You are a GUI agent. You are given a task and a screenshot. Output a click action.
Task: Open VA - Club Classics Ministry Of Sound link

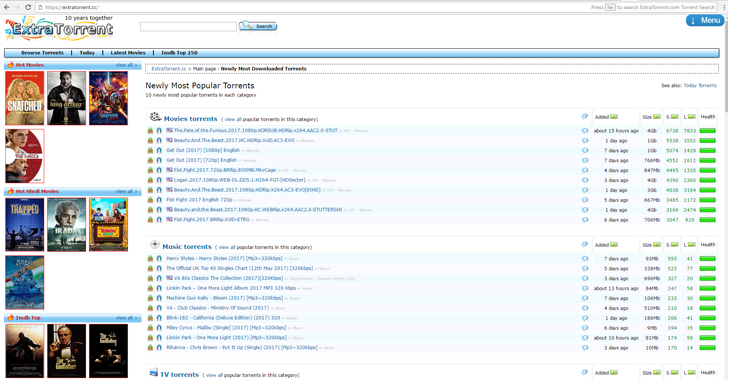[x=217, y=308]
